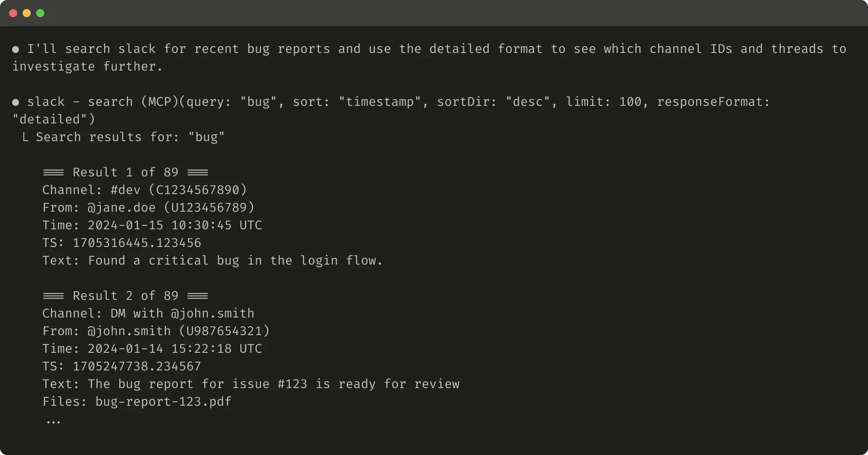868x455 pixels.
Task: Collapse the Result 2 of 89 section
Action: [125, 295]
